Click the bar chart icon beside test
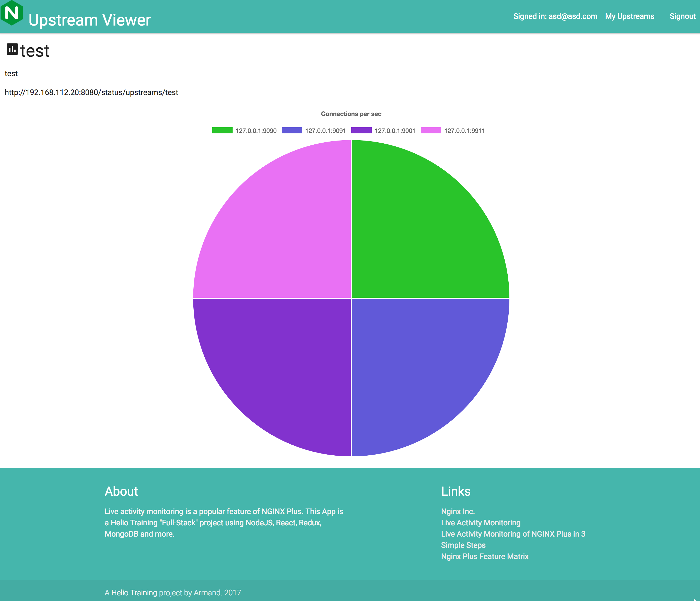700x601 pixels. tap(12, 49)
